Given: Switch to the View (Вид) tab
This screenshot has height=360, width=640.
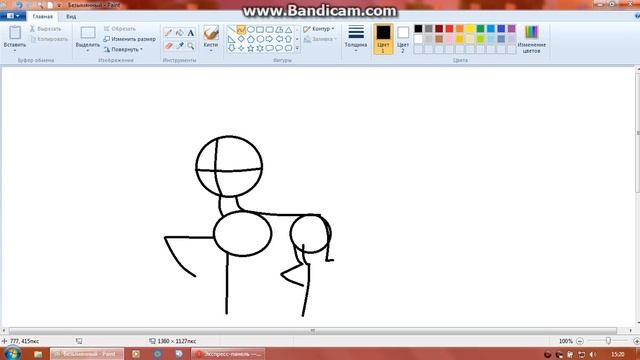Looking at the screenshot, I should pos(71,17).
